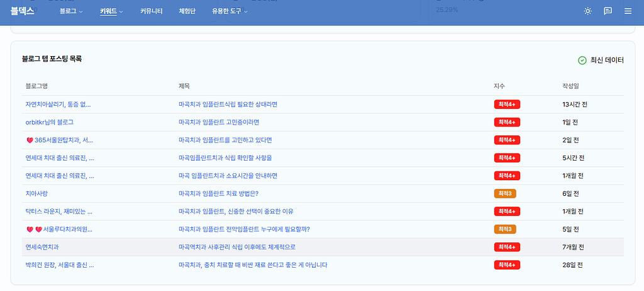The height and width of the screenshot is (291, 644).
Task: Click the orange 최적3 badge for 치아사랑
Action: [x=505, y=193]
